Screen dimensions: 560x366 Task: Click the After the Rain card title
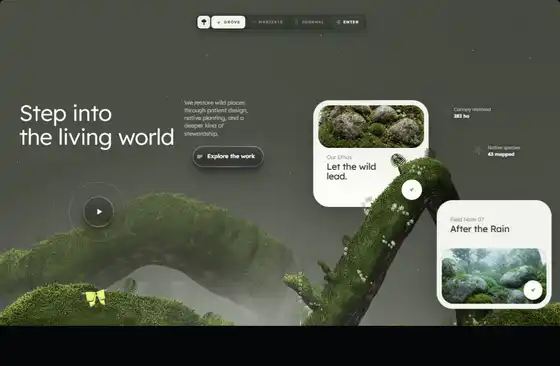pos(480,229)
